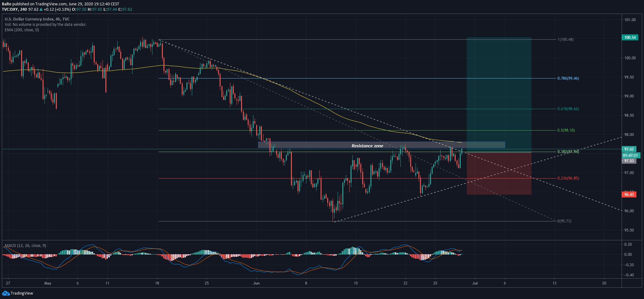The width and height of the screenshot is (644, 299).
Task: Click the 0.786(99.46) Fibonacci level label
Action: pos(568,78)
